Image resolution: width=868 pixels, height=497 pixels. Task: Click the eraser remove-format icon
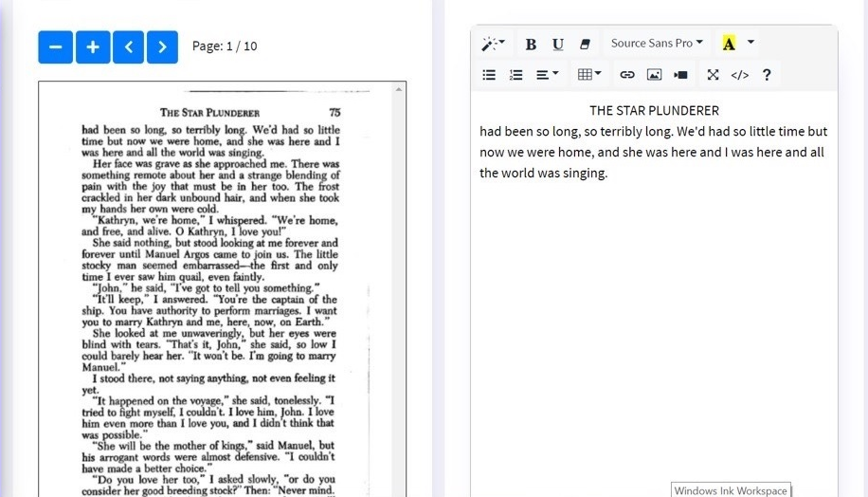(x=585, y=44)
